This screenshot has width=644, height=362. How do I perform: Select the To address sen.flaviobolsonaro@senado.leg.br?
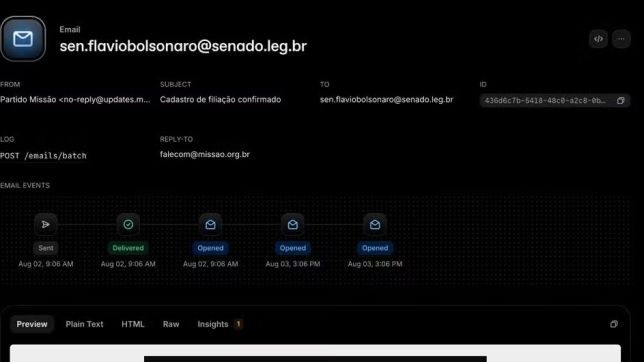tap(386, 99)
